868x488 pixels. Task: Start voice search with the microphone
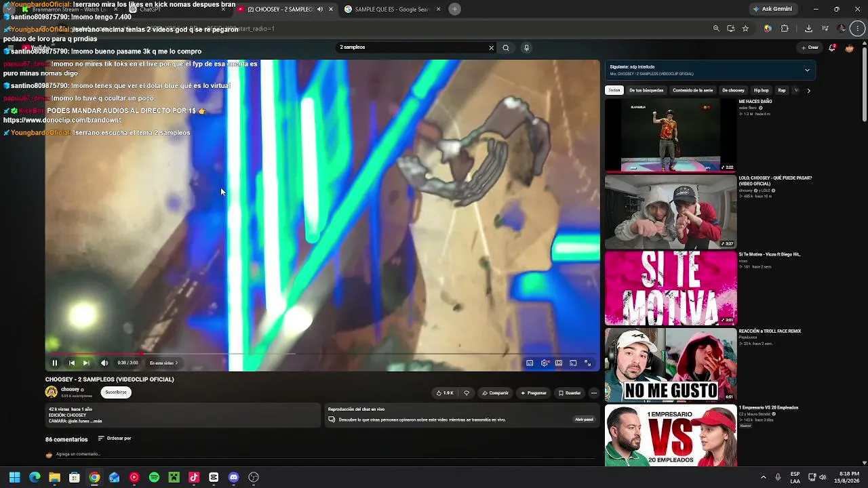526,47
